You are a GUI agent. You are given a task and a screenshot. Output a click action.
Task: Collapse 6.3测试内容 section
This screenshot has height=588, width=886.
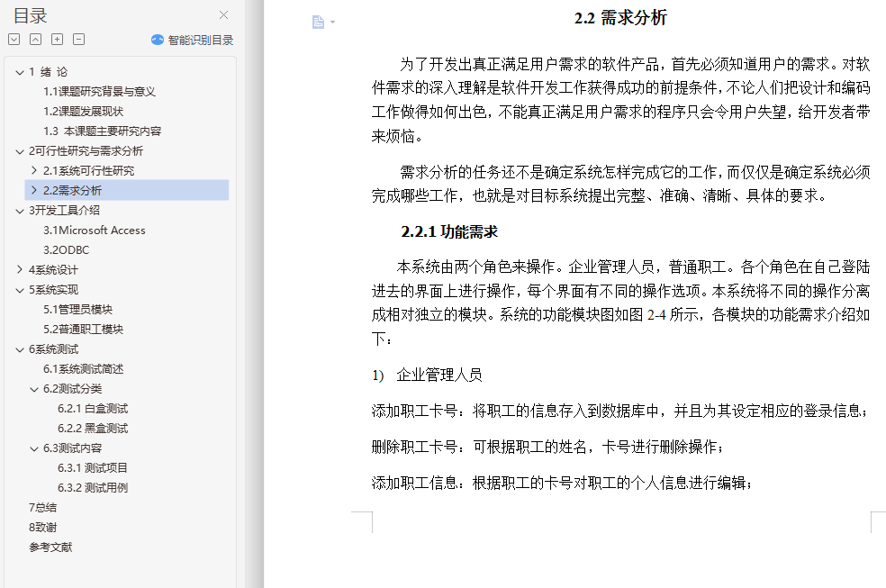click(x=34, y=448)
